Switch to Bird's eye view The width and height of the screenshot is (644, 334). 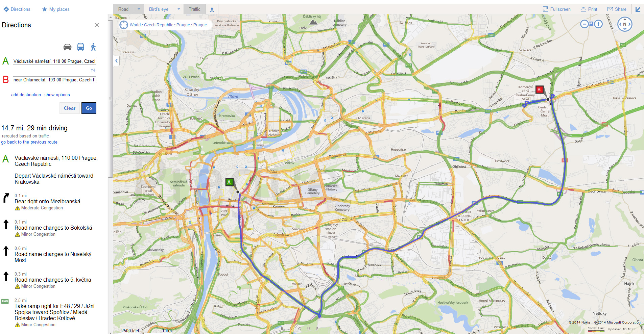pyautogui.click(x=159, y=9)
